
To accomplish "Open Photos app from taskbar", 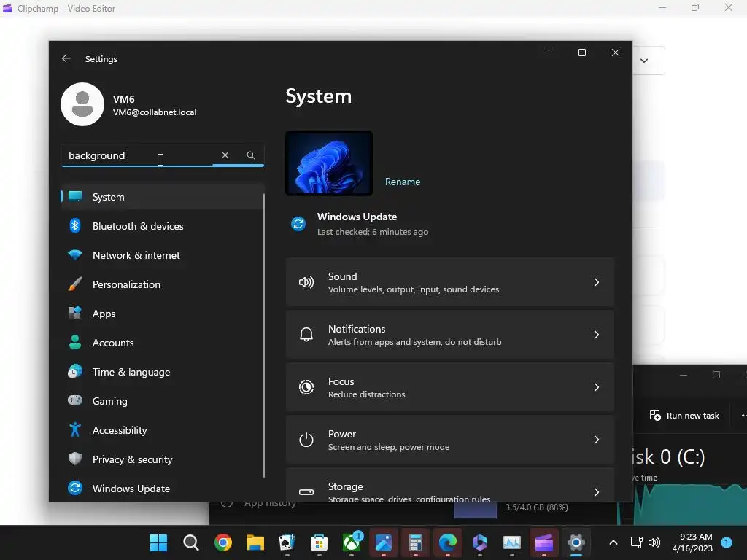I will (384, 542).
